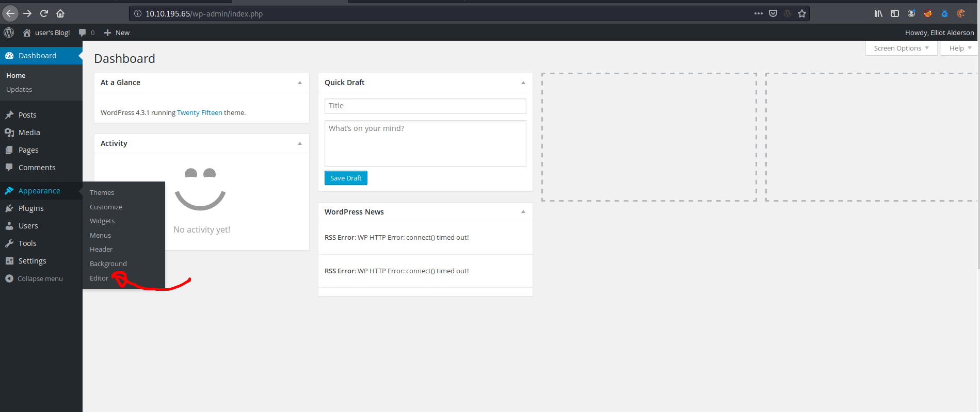Viewport: 980px width, 412px height.
Task: Expand the Screen Options panel
Action: tap(901, 48)
